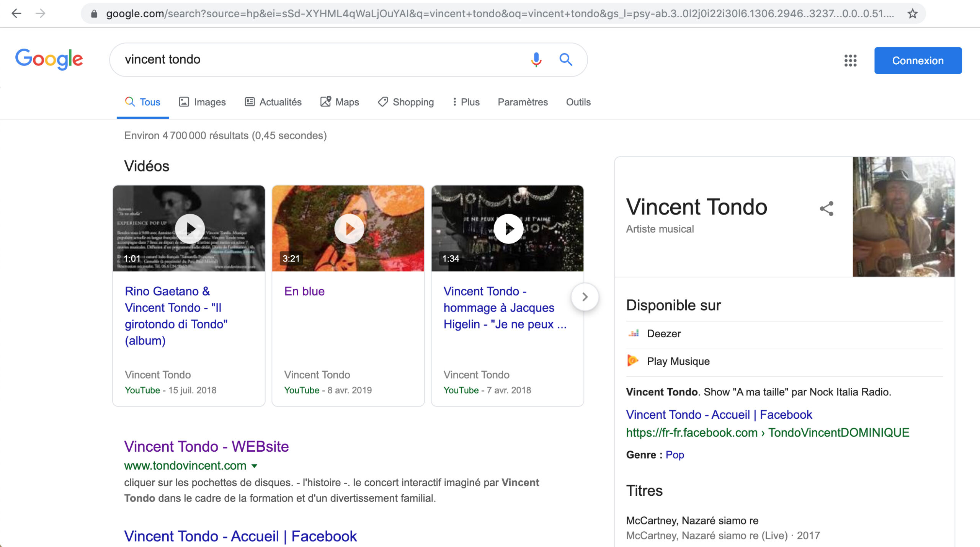Show next videos with carousel arrow
This screenshot has height=547, width=980.
[x=585, y=297]
